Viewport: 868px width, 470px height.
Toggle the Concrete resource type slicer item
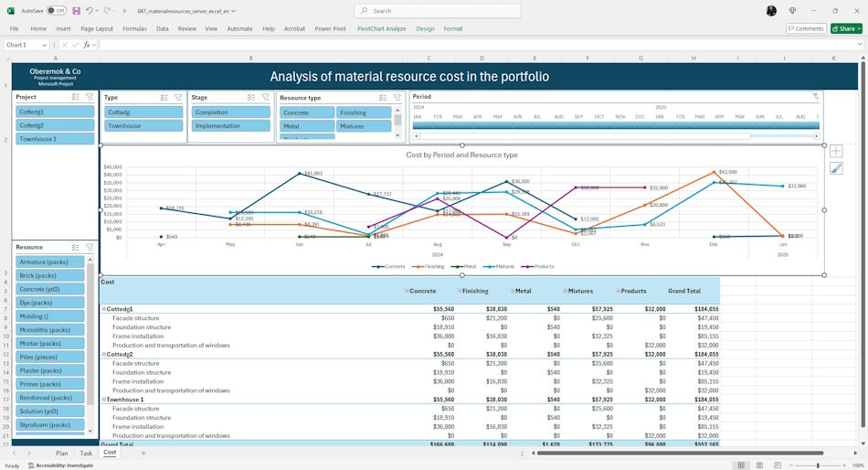(x=307, y=112)
